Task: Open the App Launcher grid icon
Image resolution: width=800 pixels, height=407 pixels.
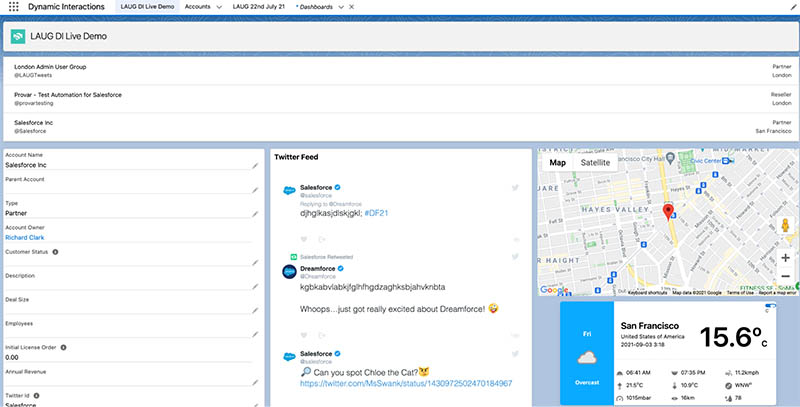Action: 14,7
